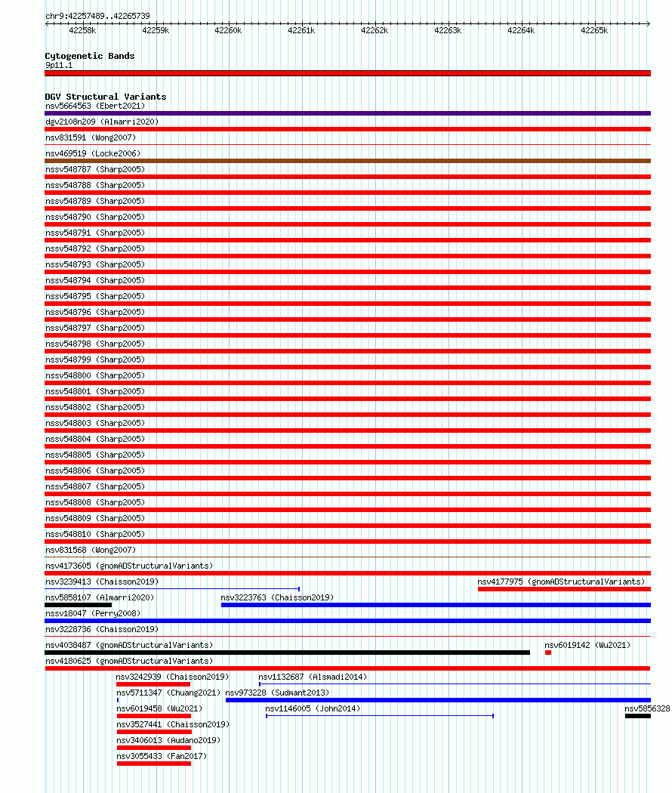Click thin blue nsv1146005 span line
Image resolution: width=672 pixels, height=793 pixels.
coord(380,716)
